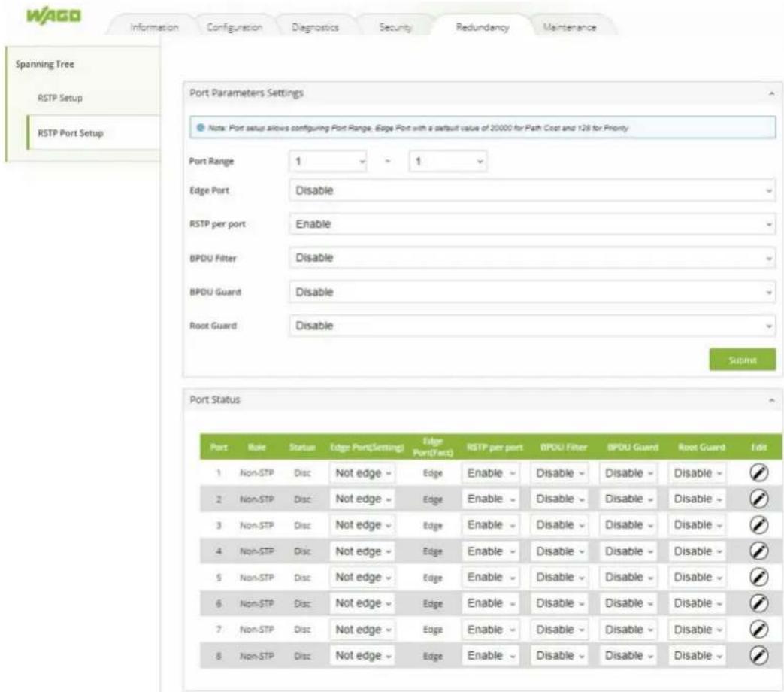Image resolution: width=784 pixels, height=692 pixels.
Task: Click the RSTP per port column header
Action: coord(495,448)
